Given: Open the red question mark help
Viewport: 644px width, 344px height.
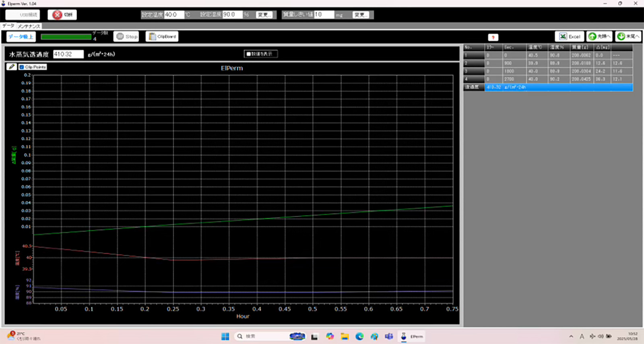Looking at the screenshot, I should click(493, 37).
